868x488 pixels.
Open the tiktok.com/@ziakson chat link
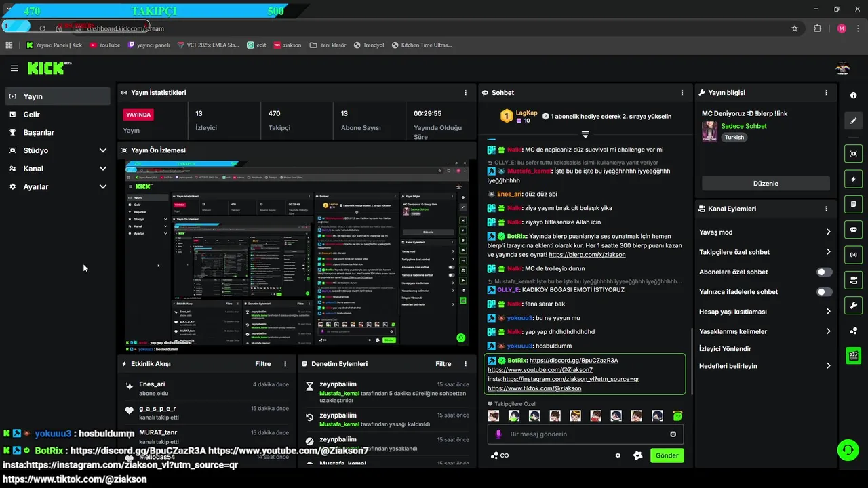coord(534,388)
